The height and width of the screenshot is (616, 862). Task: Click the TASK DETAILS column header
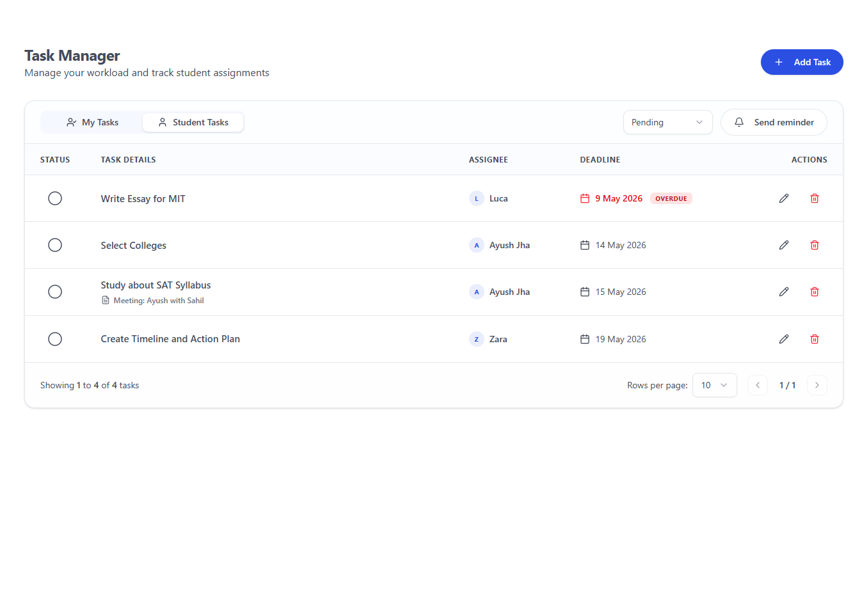[128, 160]
